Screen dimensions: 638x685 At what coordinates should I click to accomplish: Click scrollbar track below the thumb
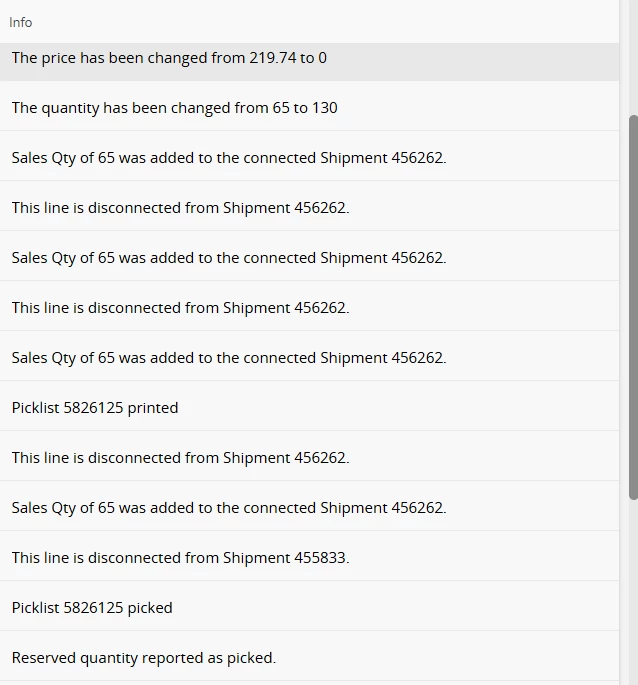tap(633, 592)
